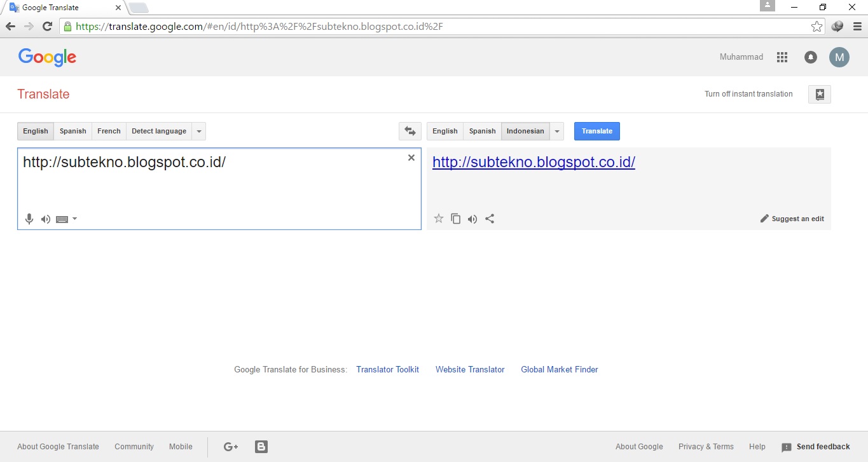This screenshot has height=462, width=868.
Task: Expand source language list dropdown
Action: [x=199, y=132]
